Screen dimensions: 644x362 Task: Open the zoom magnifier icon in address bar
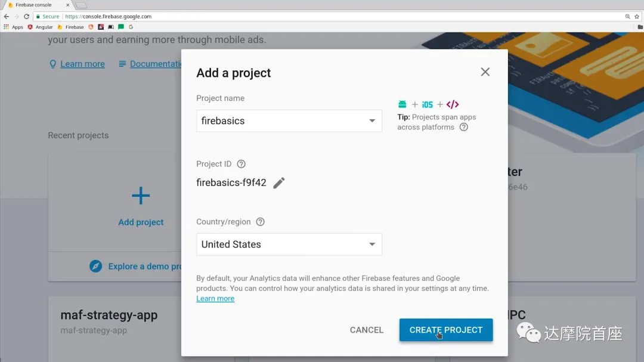(x=627, y=17)
